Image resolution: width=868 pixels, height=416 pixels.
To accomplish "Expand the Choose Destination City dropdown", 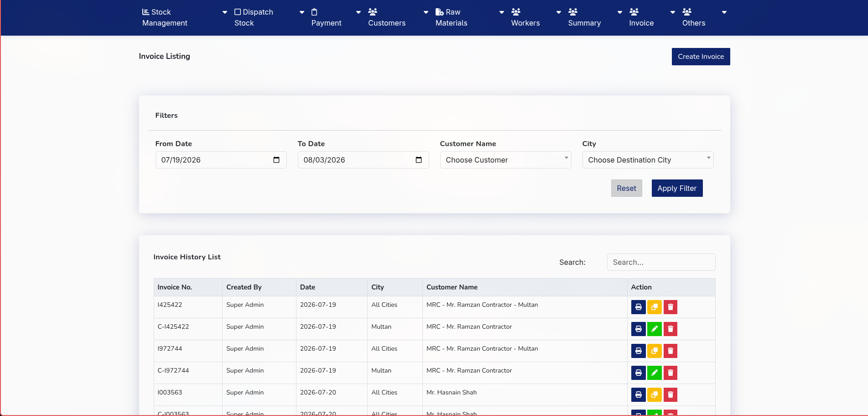I will tap(648, 160).
